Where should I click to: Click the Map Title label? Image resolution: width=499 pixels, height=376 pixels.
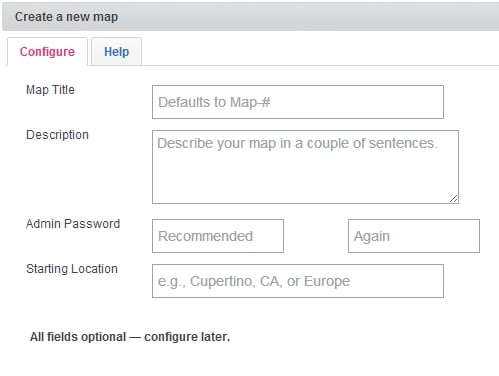point(50,90)
